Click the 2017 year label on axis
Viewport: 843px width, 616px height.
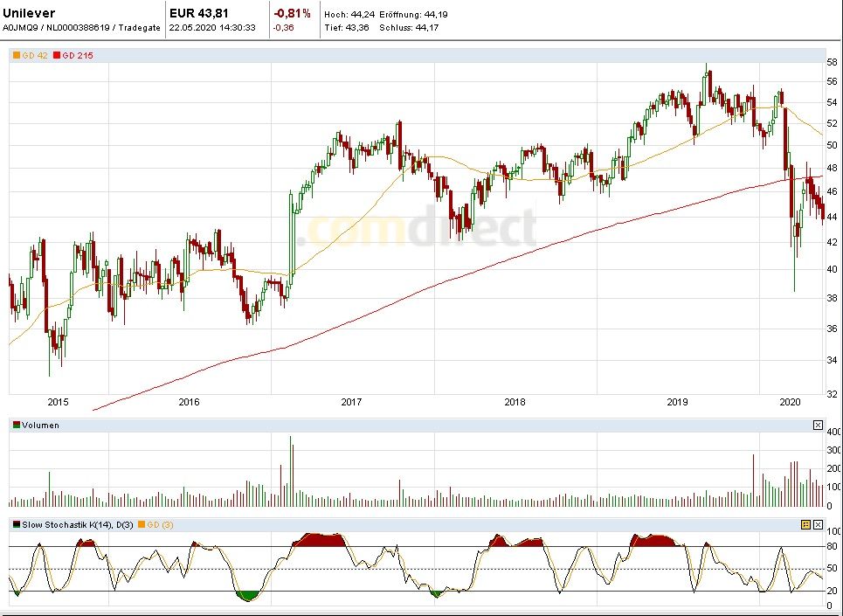(x=351, y=402)
